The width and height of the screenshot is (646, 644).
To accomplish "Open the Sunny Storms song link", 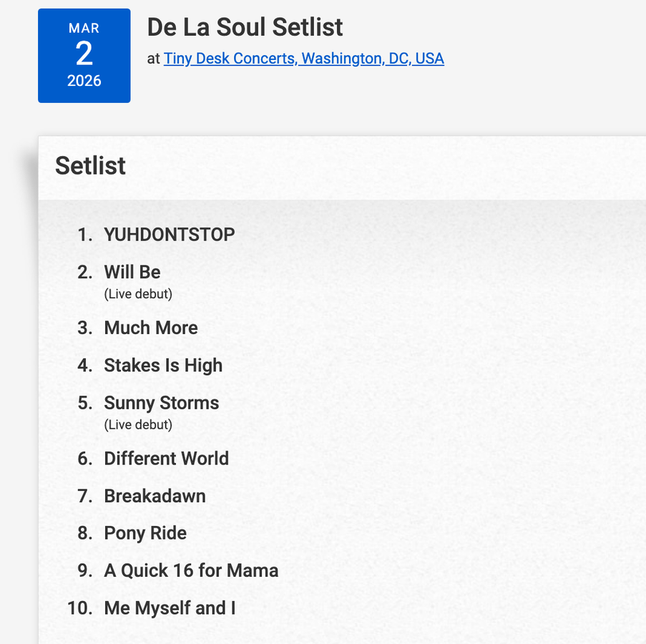I will click(162, 403).
